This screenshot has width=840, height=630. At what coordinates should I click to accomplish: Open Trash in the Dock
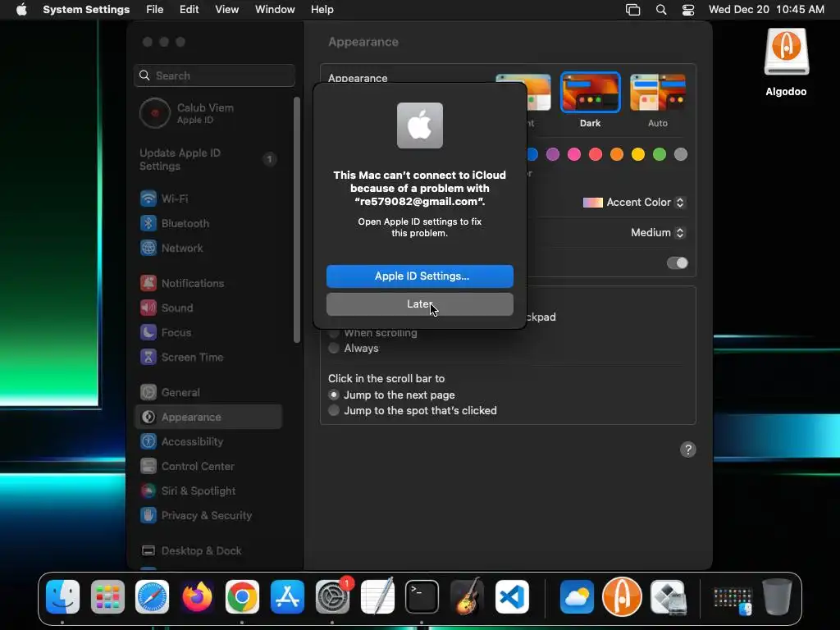(777, 597)
